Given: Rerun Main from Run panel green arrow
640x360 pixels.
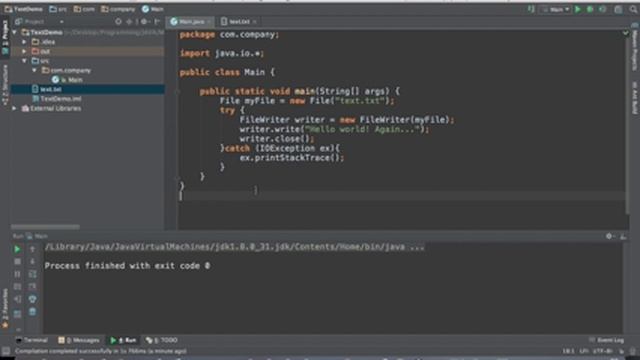Looking at the screenshot, I should (17, 249).
